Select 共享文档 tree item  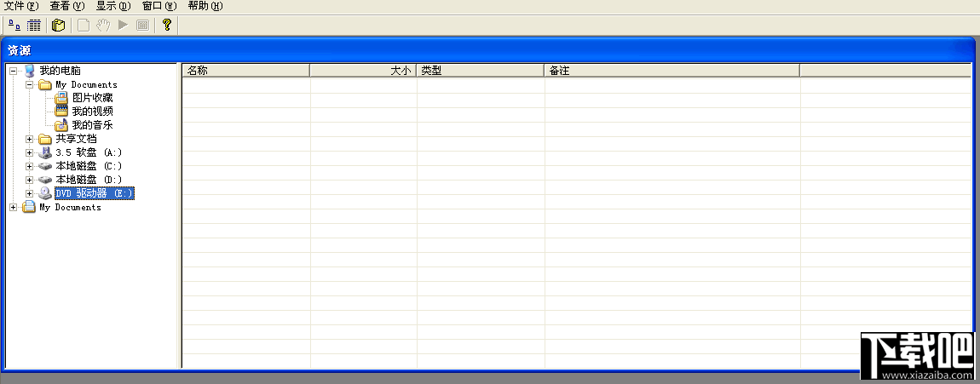pyautogui.click(x=76, y=139)
